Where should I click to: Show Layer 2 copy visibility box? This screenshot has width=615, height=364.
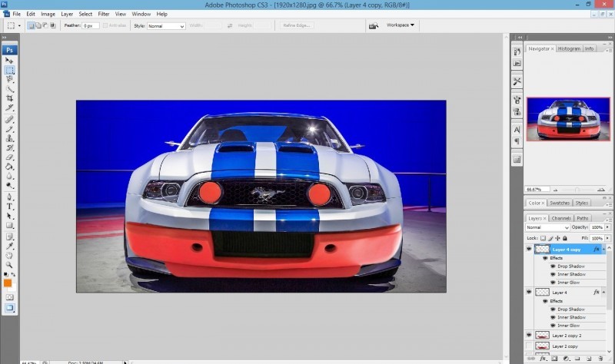tap(529, 346)
